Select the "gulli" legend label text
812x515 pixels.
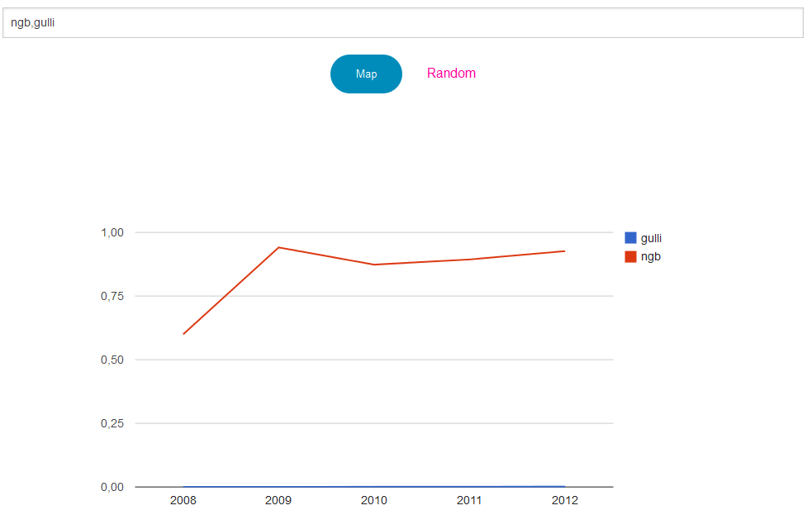point(651,238)
